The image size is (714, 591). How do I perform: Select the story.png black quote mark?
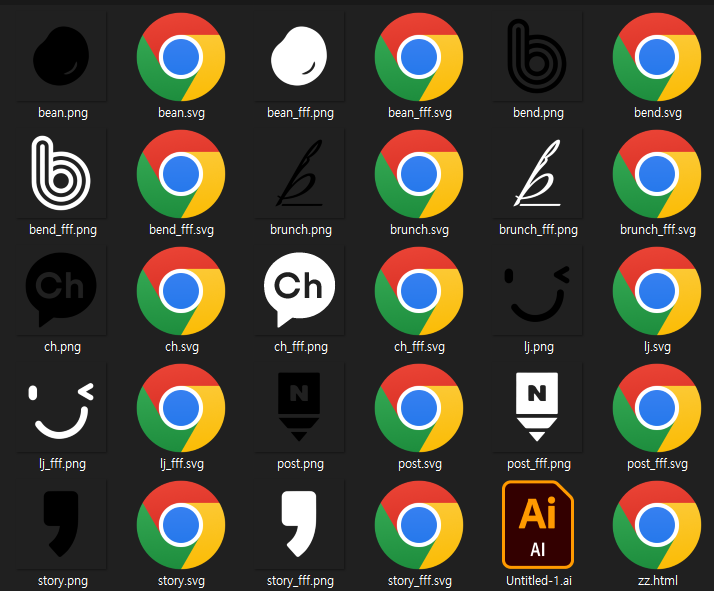tap(61, 525)
